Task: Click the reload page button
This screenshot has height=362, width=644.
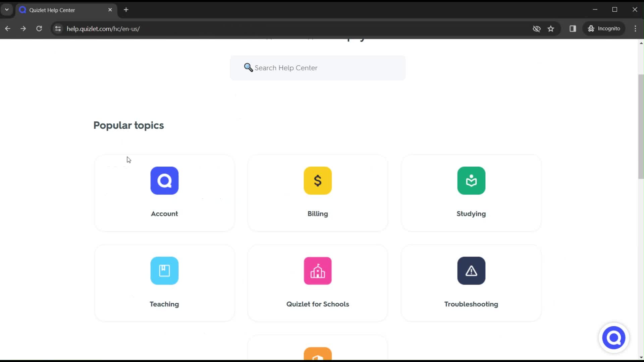Action: pyautogui.click(x=39, y=29)
